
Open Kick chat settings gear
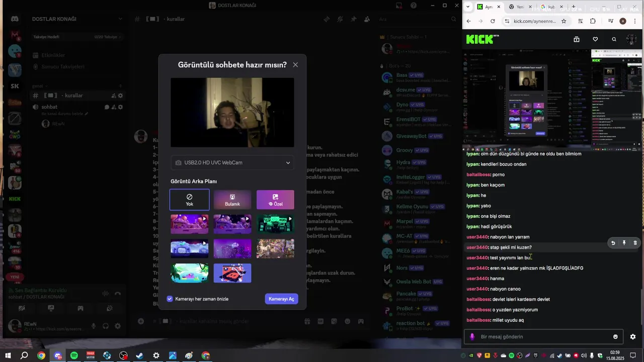633,337
